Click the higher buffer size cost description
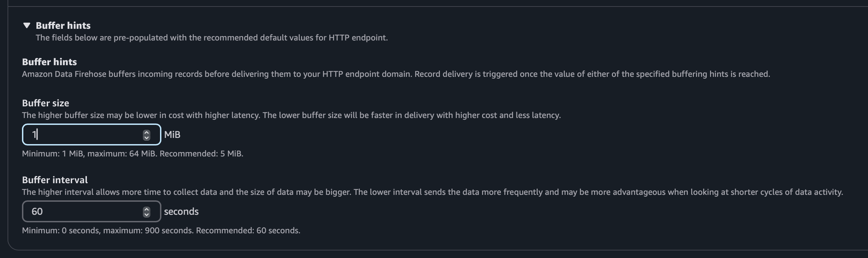The height and width of the screenshot is (258, 868). 292,115
